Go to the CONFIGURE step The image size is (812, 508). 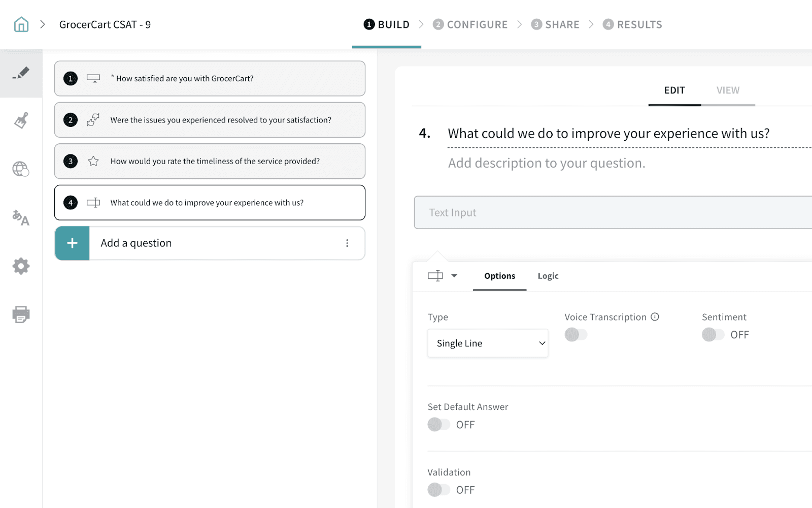[470, 24]
